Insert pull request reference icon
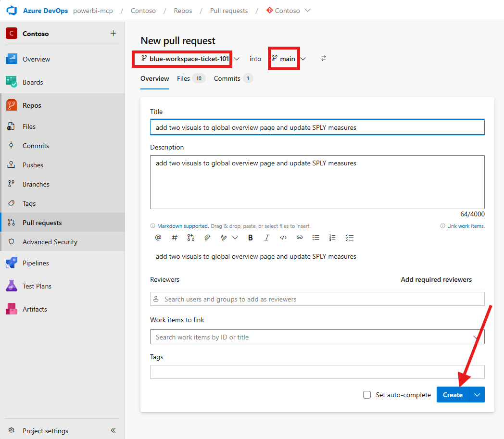Viewport: 504px width, 439px height. click(x=190, y=238)
